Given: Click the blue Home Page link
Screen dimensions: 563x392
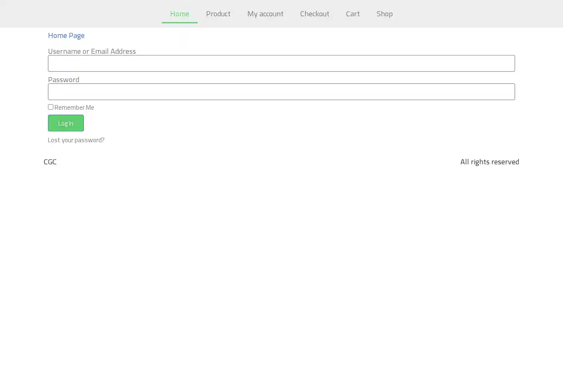Looking at the screenshot, I should pos(66,35).
